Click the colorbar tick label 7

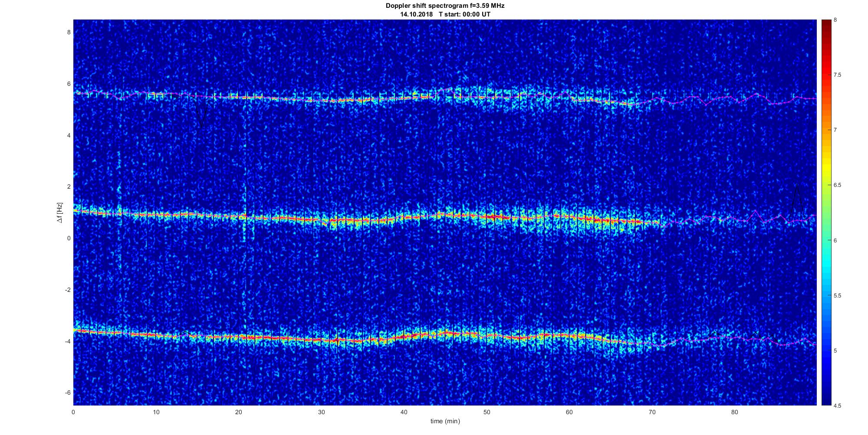835,130
